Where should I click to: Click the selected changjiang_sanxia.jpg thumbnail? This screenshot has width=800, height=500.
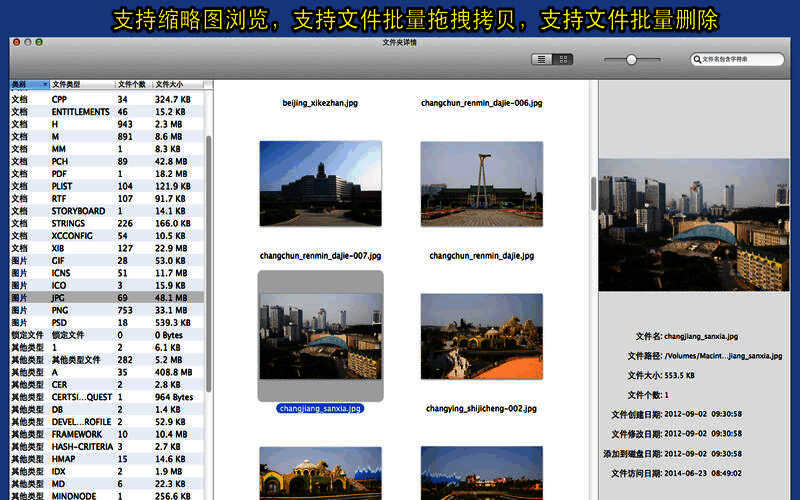click(x=320, y=336)
